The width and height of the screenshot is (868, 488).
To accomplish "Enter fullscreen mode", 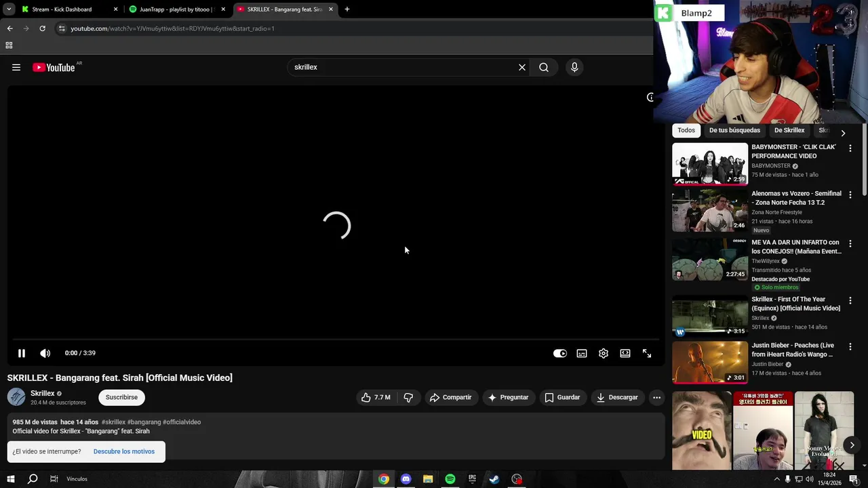I will point(647,353).
